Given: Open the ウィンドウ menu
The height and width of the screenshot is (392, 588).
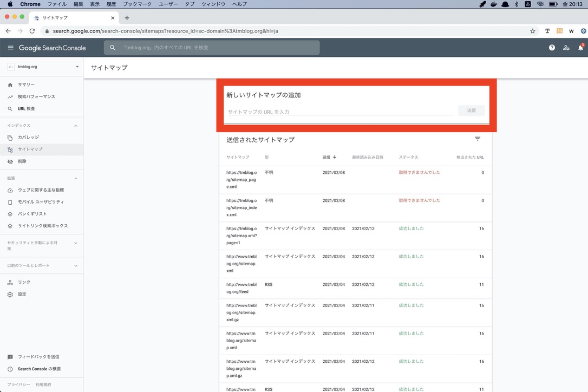Looking at the screenshot, I should [x=213, y=4].
